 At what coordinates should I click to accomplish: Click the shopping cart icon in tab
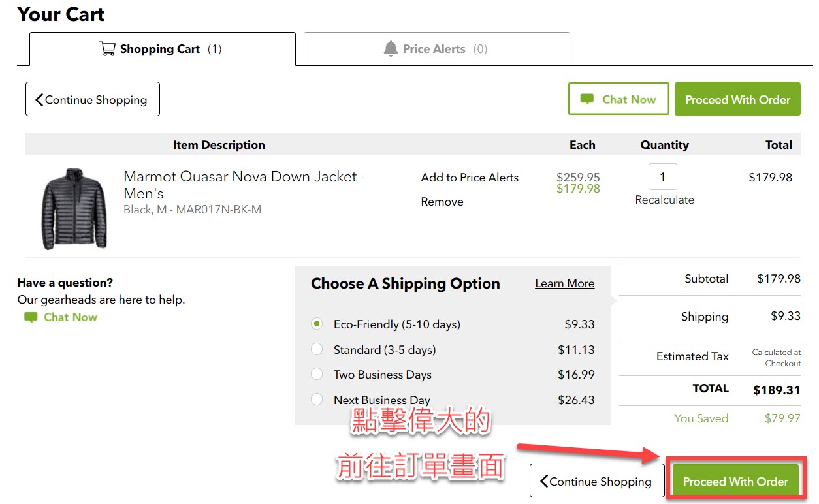pyautogui.click(x=108, y=49)
